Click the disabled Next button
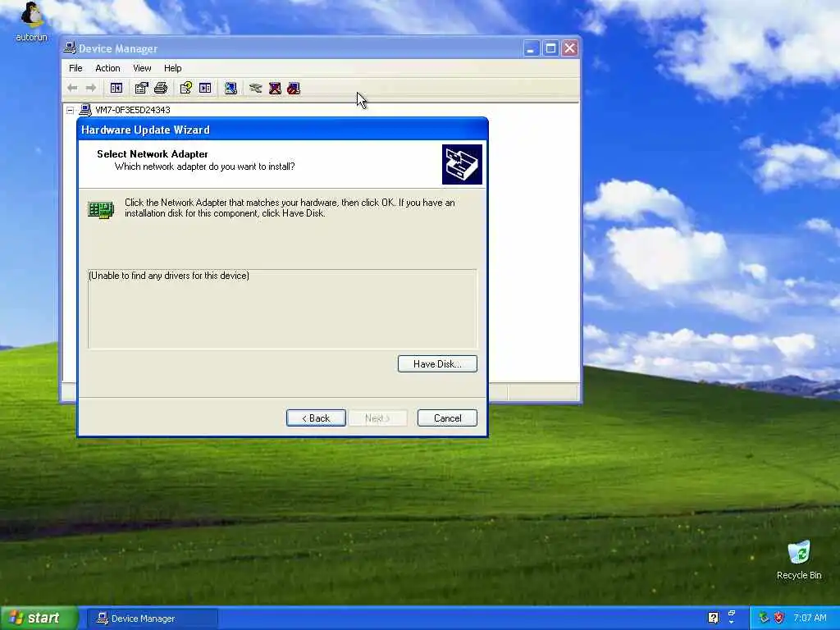This screenshot has width=840, height=630. tap(377, 418)
